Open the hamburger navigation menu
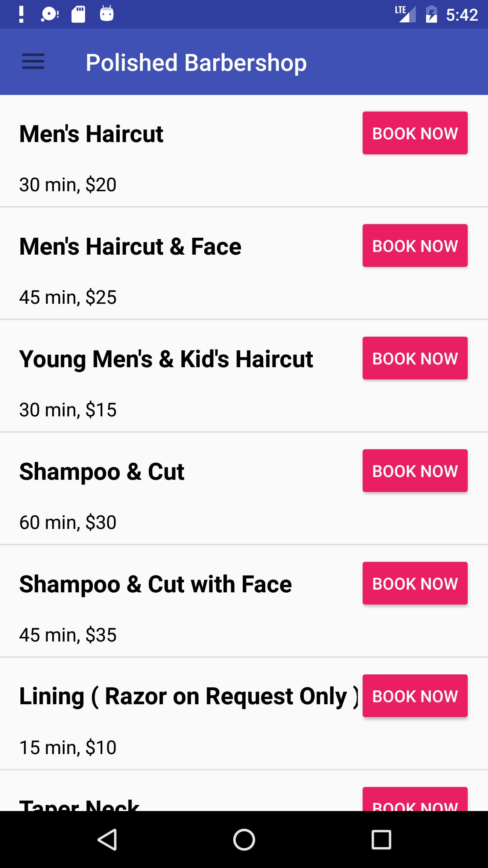Viewport: 488px width, 868px height. tap(33, 62)
